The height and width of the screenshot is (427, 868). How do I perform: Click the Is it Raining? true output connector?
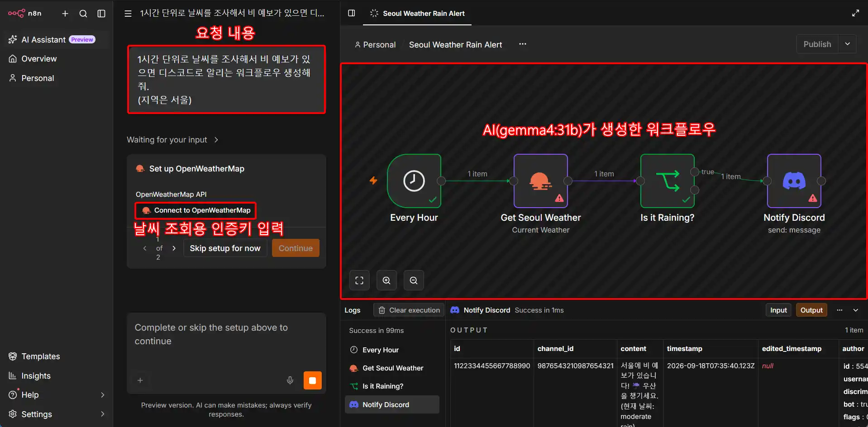[x=695, y=172]
